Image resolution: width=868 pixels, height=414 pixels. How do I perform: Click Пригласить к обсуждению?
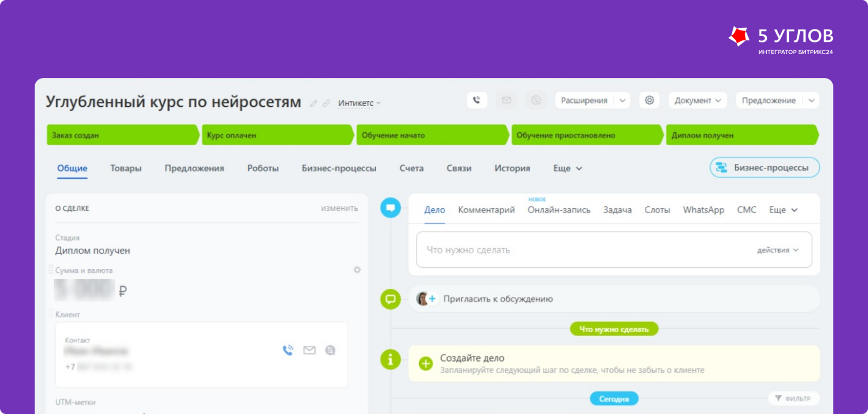[x=498, y=299]
